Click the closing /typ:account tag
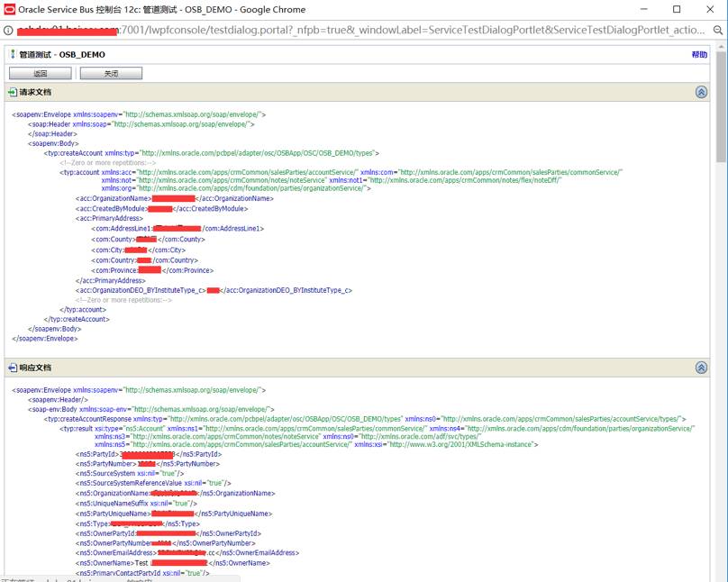Viewport: 728px width, 582px height. click(83, 310)
